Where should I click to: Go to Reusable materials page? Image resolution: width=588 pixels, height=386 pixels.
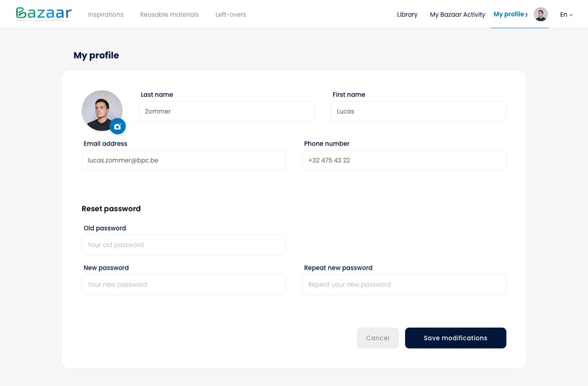click(169, 14)
